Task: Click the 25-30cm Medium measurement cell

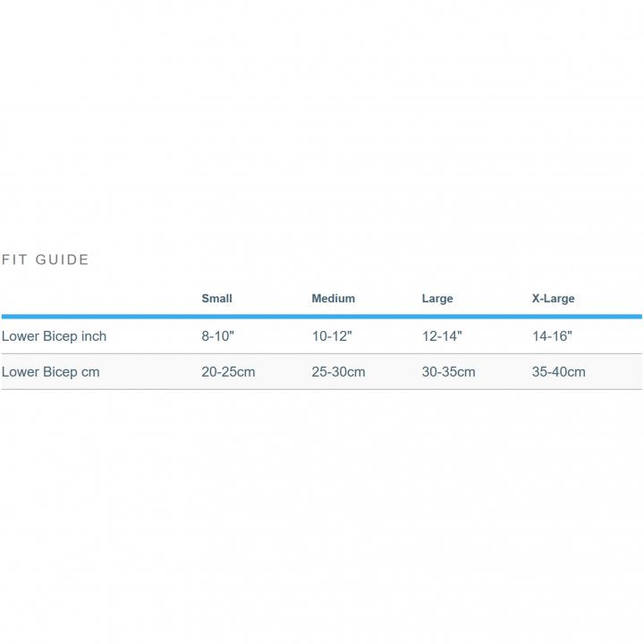Action: click(x=338, y=372)
